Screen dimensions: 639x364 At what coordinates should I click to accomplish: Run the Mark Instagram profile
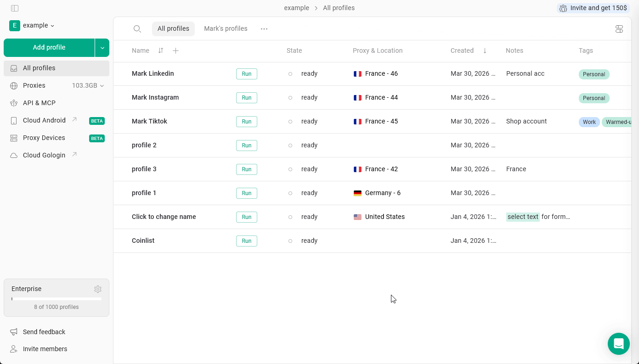[x=247, y=98]
